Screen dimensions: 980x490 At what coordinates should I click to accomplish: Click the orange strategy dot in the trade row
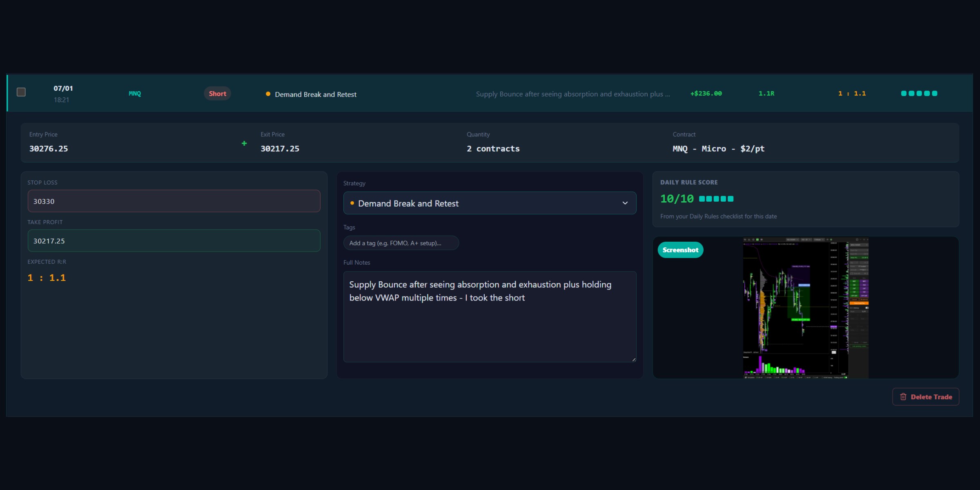pyautogui.click(x=268, y=94)
